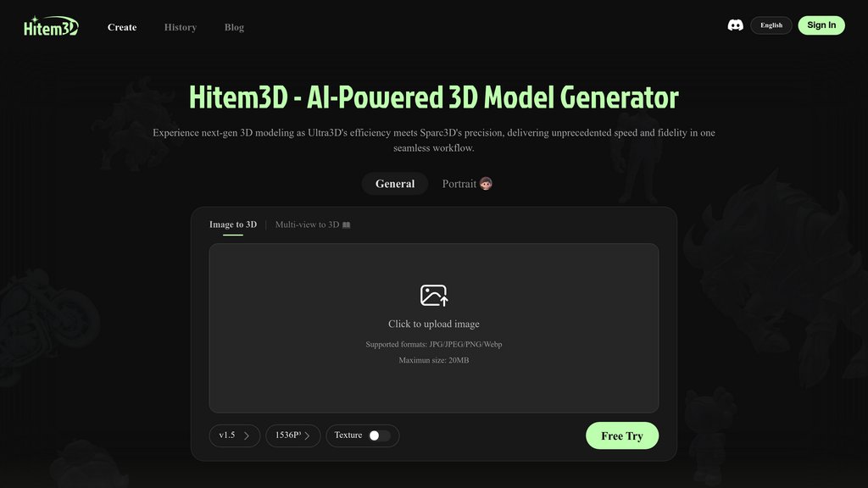Open the v1.5 model version dropdown
This screenshot has width=868, height=488.
[x=234, y=435]
